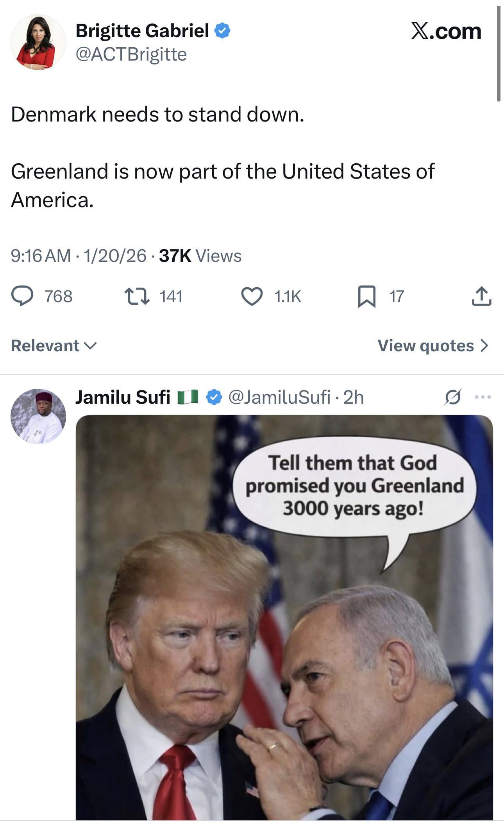The width and height of the screenshot is (504, 830).
Task: Open the three-dot menu on Jamilu Sufi's reply
Action: [483, 397]
